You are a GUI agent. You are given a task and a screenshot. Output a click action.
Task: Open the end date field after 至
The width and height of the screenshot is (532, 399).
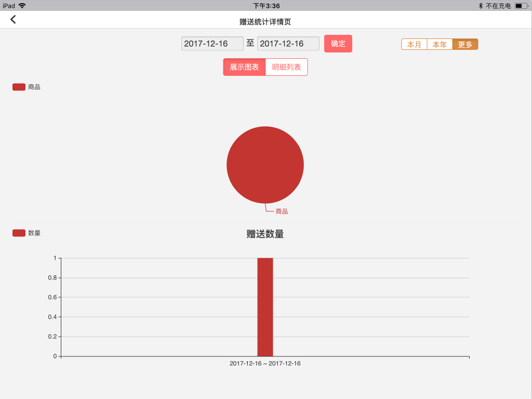[288, 44]
